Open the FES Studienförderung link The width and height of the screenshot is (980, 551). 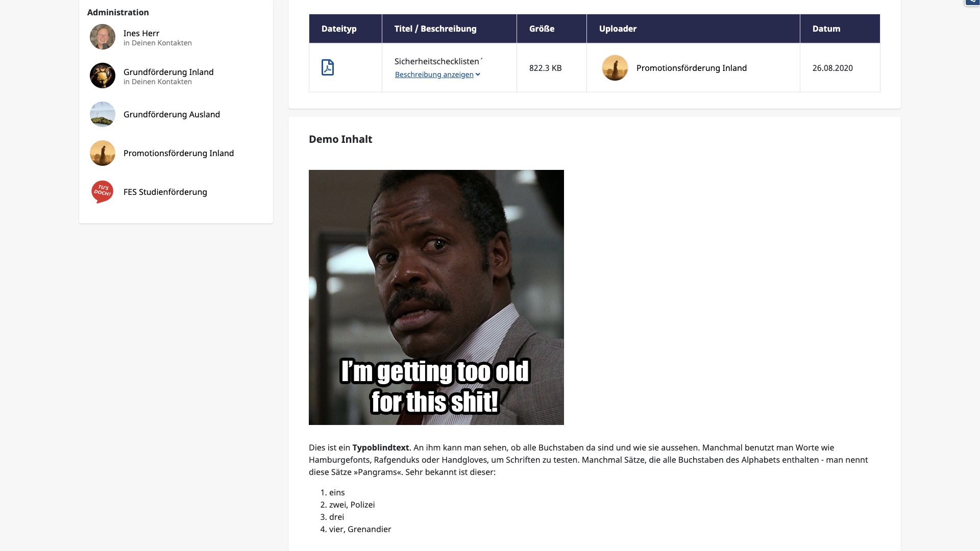165,192
